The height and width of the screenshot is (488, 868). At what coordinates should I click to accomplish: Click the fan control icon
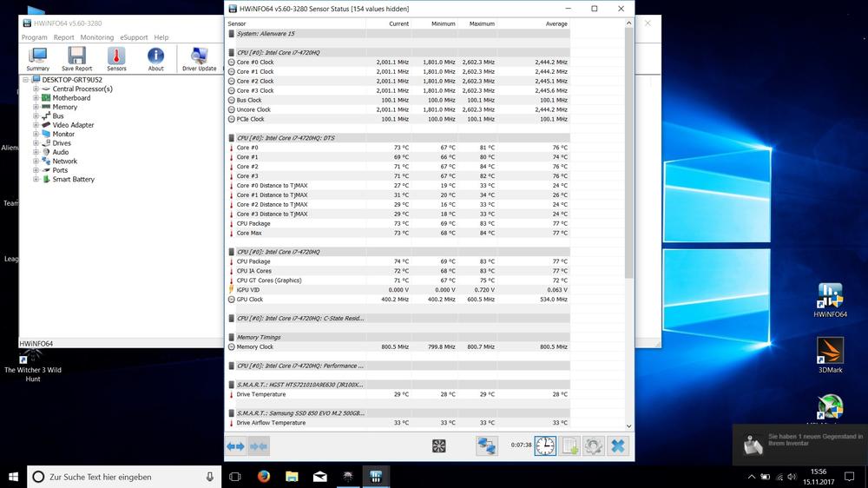[439, 446]
